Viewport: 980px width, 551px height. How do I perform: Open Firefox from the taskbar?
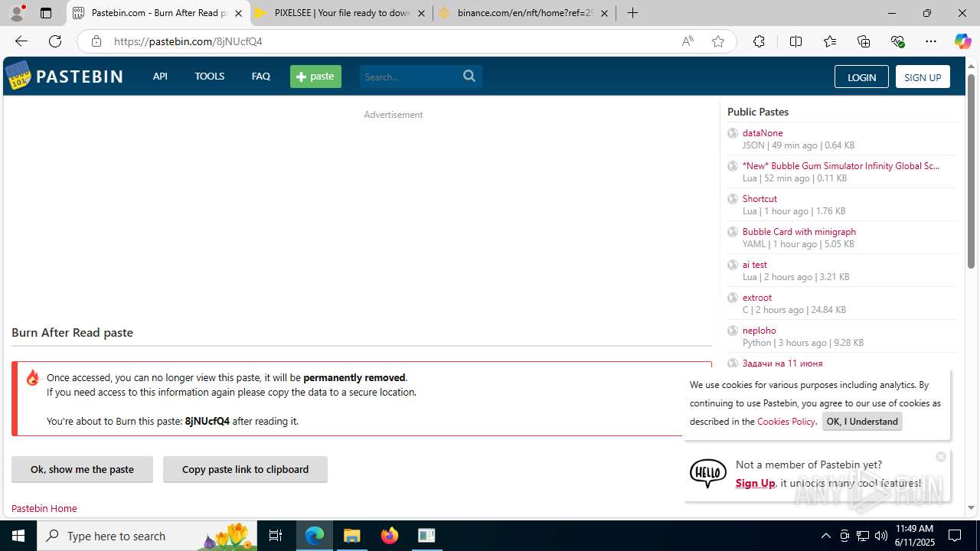point(390,536)
